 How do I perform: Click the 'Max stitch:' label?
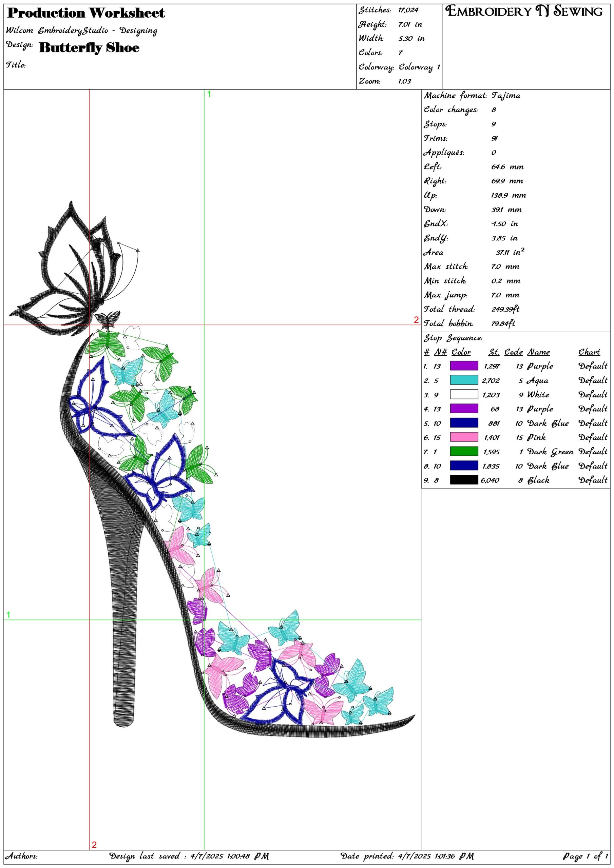(446, 267)
